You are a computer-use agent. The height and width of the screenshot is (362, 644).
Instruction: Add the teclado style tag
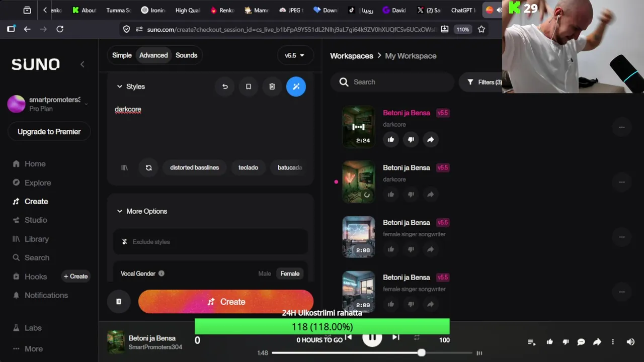click(248, 167)
